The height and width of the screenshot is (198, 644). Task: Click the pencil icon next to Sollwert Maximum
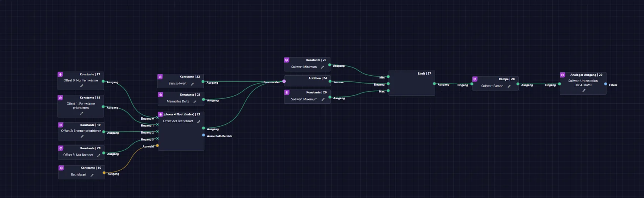[323, 100]
